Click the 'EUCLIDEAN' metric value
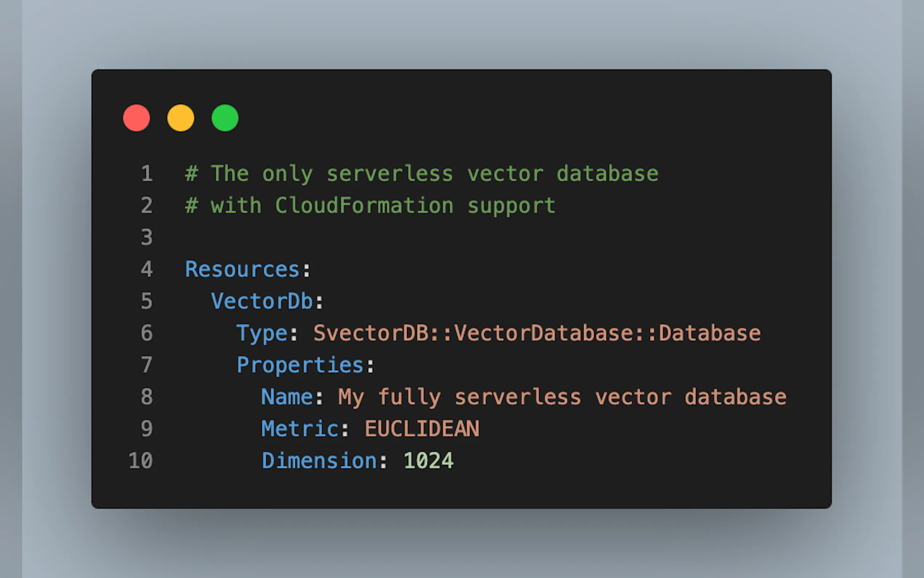924x578 pixels. [x=422, y=428]
